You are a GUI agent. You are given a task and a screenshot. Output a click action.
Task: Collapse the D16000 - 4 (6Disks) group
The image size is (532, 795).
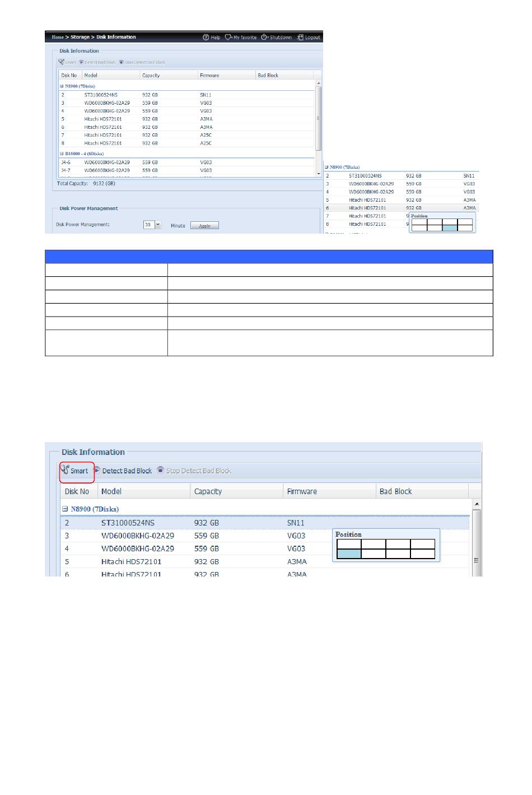click(62, 154)
